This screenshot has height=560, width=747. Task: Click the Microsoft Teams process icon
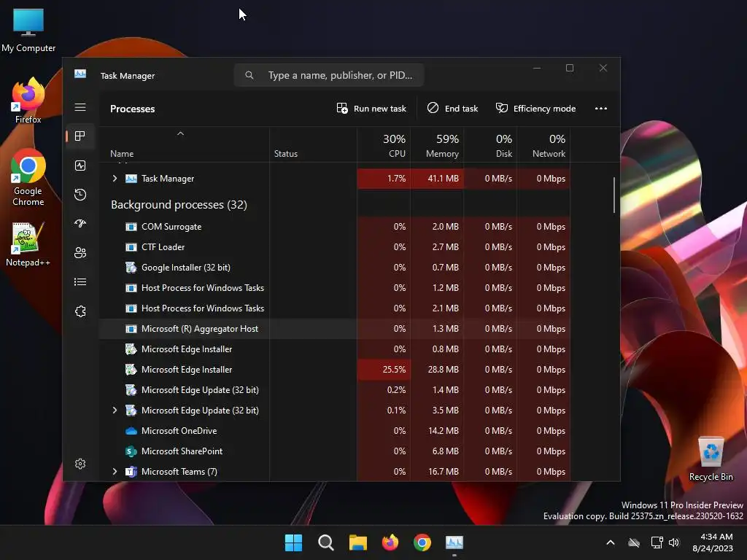tap(131, 472)
